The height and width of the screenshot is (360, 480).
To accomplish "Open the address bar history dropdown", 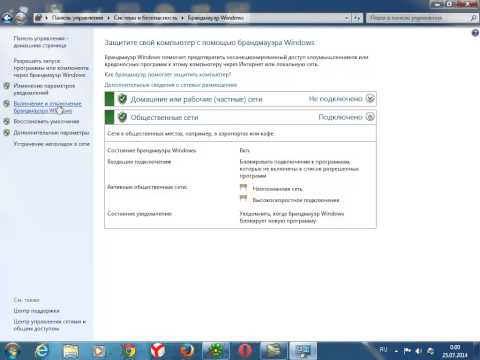I will click(347, 18).
